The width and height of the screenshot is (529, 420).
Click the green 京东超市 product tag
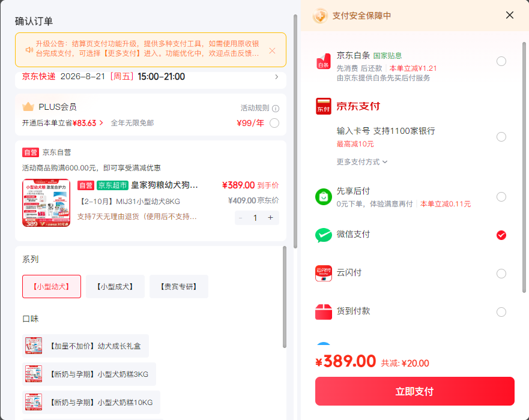point(112,185)
